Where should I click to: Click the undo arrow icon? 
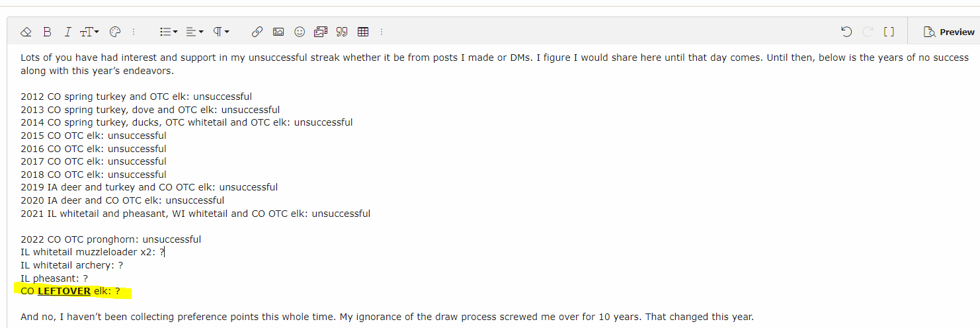point(846,32)
